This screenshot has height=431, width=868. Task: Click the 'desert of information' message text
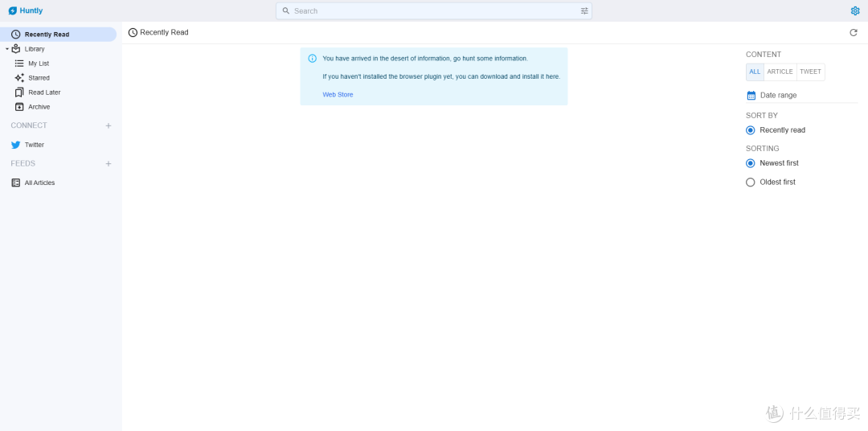coord(425,58)
